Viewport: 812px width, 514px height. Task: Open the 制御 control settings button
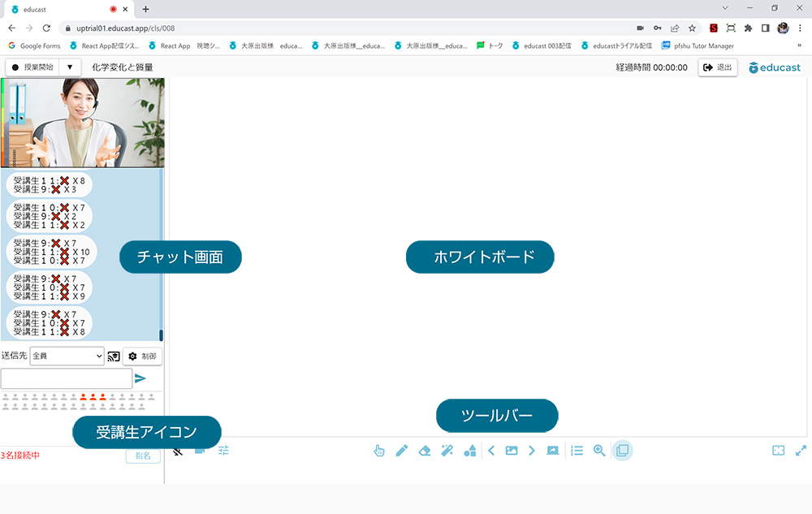click(x=143, y=356)
